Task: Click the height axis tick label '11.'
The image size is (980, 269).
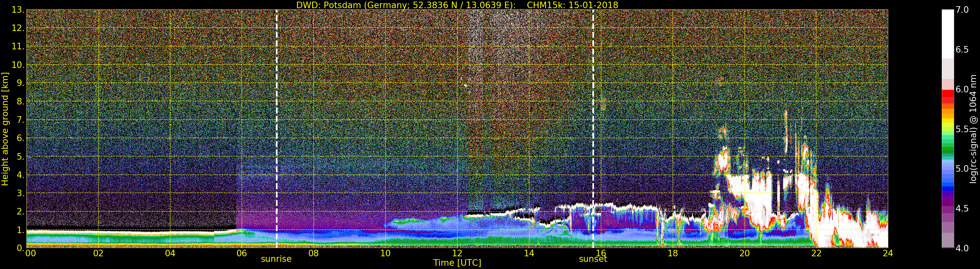Action: (18, 46)
